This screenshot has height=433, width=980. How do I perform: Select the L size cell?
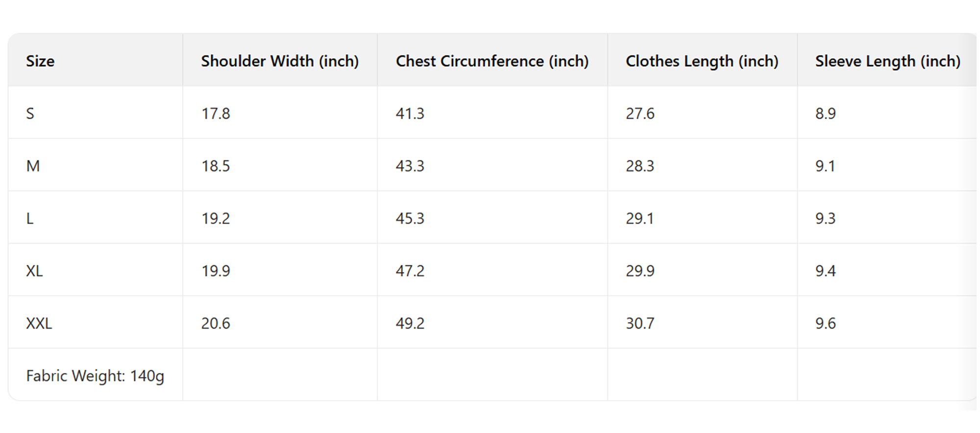pyautogui.click(x=30, y=219)
